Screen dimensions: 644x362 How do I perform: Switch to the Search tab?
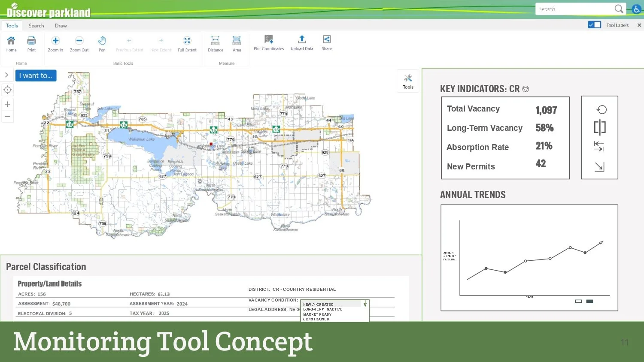(x=36, y=26)
